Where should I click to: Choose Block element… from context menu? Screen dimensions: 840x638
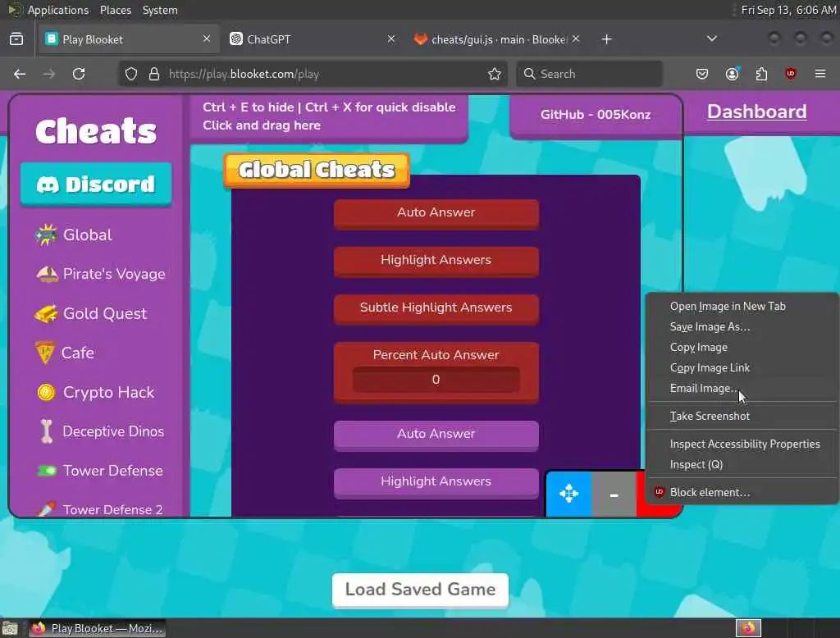[742, 492]
